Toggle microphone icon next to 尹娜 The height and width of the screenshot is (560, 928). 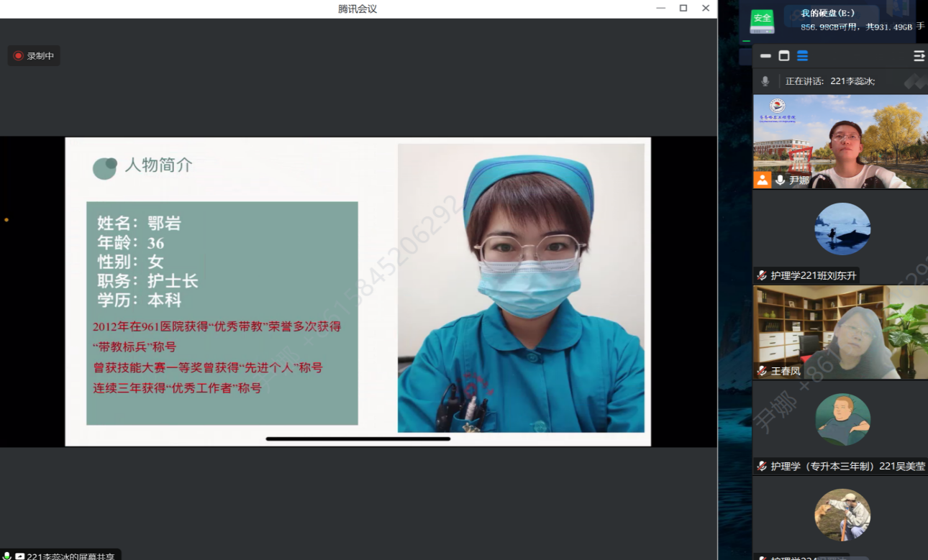[x=780, y=180]
